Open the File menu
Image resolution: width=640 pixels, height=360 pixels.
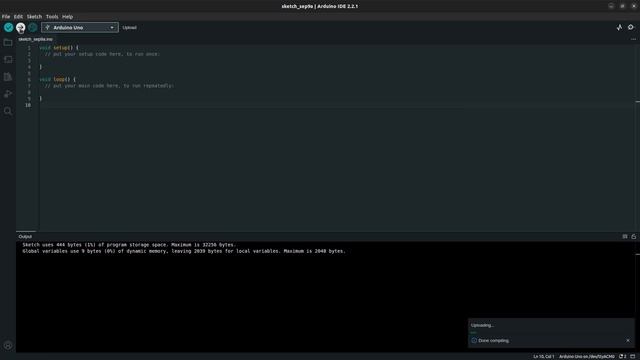coord(6,17)
